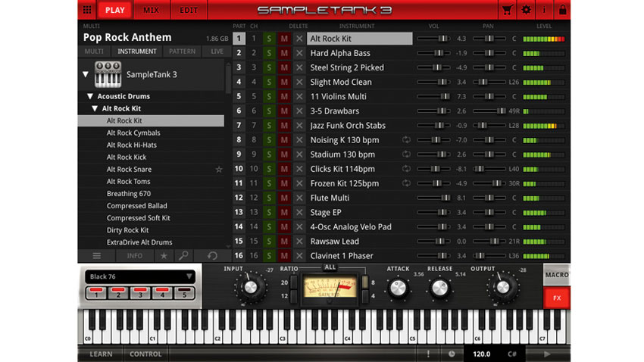Click loop icon on Noising K 130 bpm
Screen dimensions: 644x362
406,140
